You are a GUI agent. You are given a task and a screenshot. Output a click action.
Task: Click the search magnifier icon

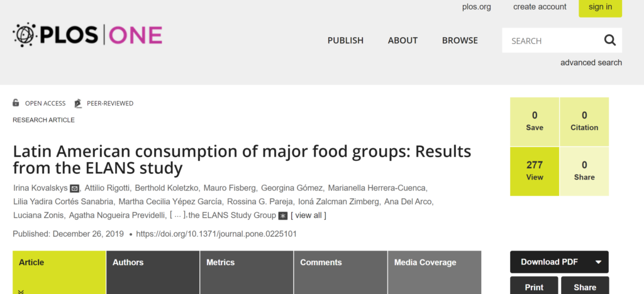click(609, 41)
